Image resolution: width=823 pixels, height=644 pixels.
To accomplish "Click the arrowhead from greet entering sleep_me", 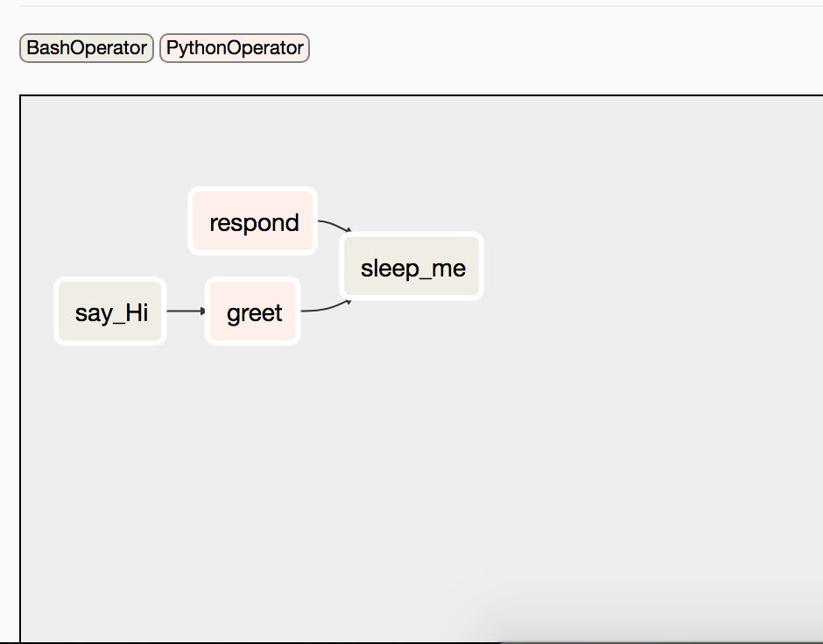I will pyautogui.click(x=349, y=302).
